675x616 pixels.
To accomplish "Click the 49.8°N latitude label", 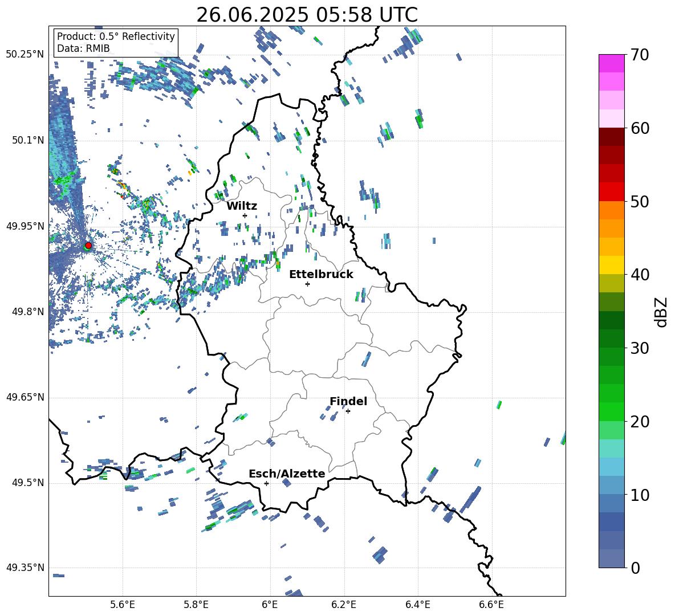I will click(x=27, y=311).
